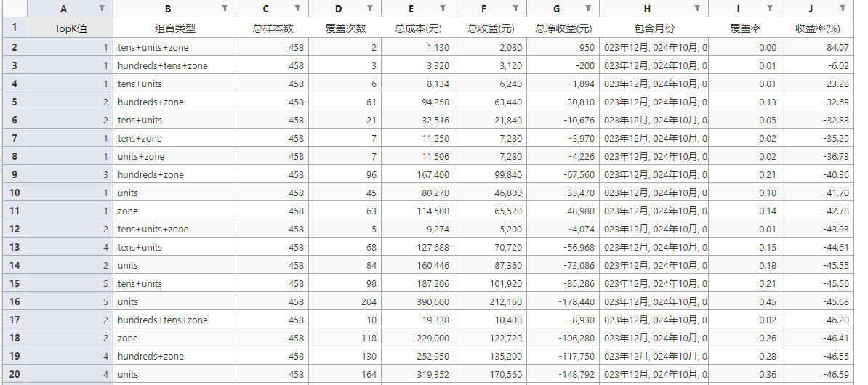Select the zone cell in row 11
868x385 pixels.
coord(175,211)
